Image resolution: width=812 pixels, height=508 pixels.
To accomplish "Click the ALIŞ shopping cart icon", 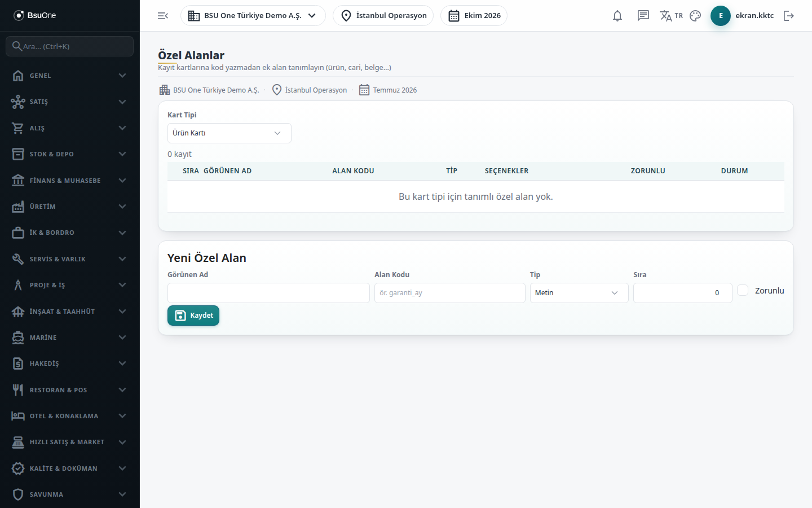I will tap(18, 128).
